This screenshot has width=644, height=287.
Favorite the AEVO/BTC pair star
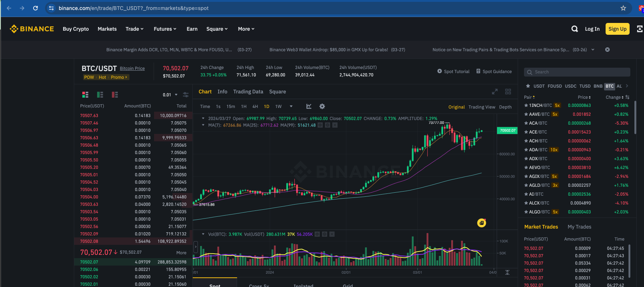[x=526, y=168]
